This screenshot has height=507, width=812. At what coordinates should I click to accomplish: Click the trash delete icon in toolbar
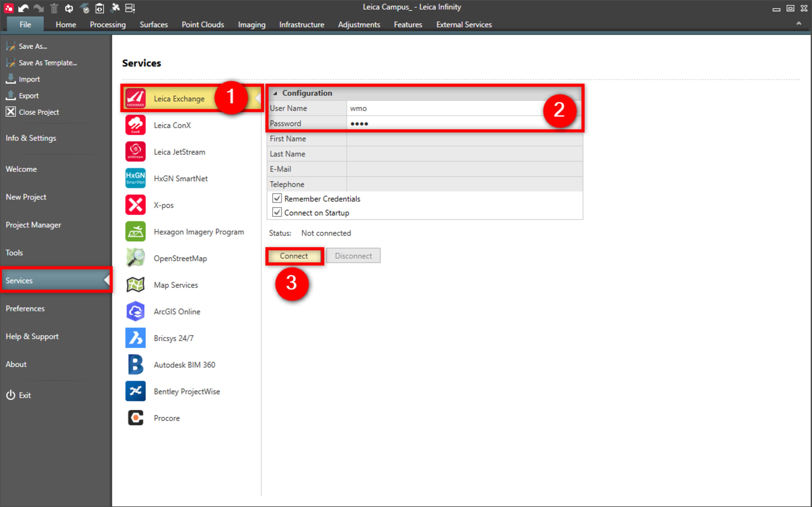coord(54,8)
